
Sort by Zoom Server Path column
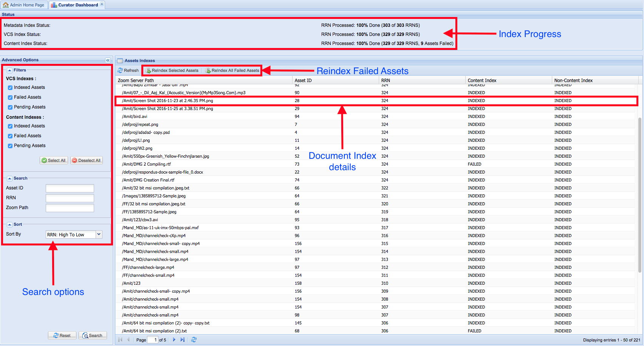[x=204, y=80]
